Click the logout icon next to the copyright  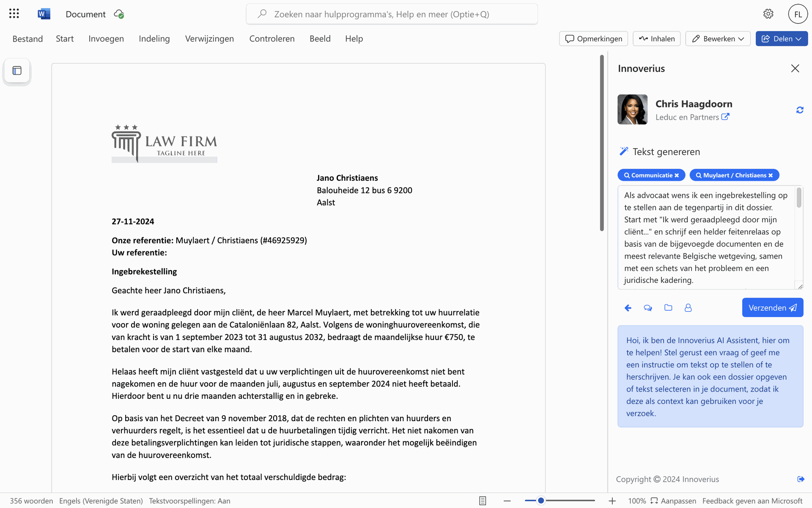[x=801, y=479]
